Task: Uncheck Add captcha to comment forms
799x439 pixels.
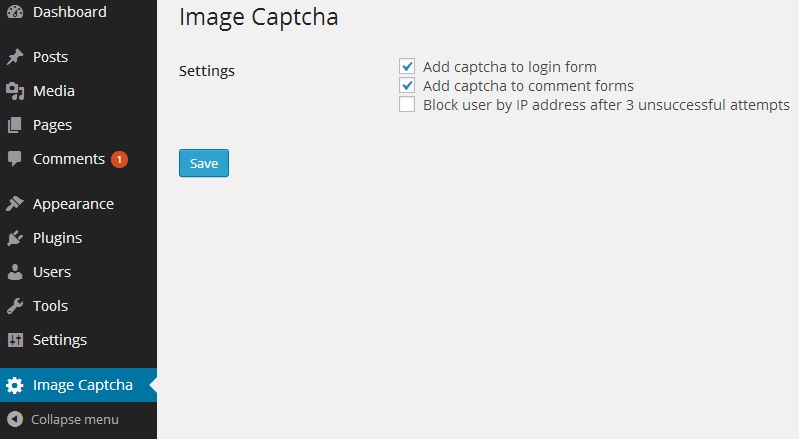Action: [x=407, y=85]
